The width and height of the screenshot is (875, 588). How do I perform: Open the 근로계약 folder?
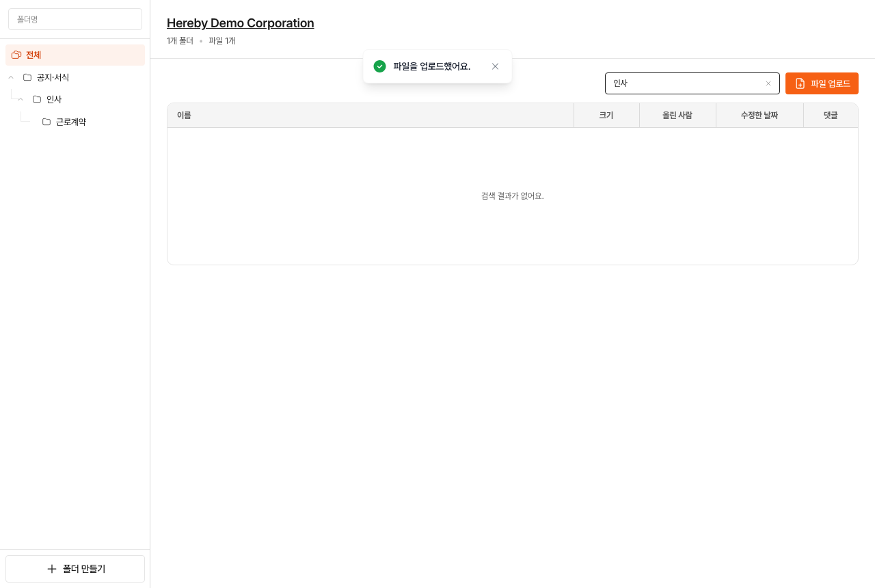click(x=71, y=122)
